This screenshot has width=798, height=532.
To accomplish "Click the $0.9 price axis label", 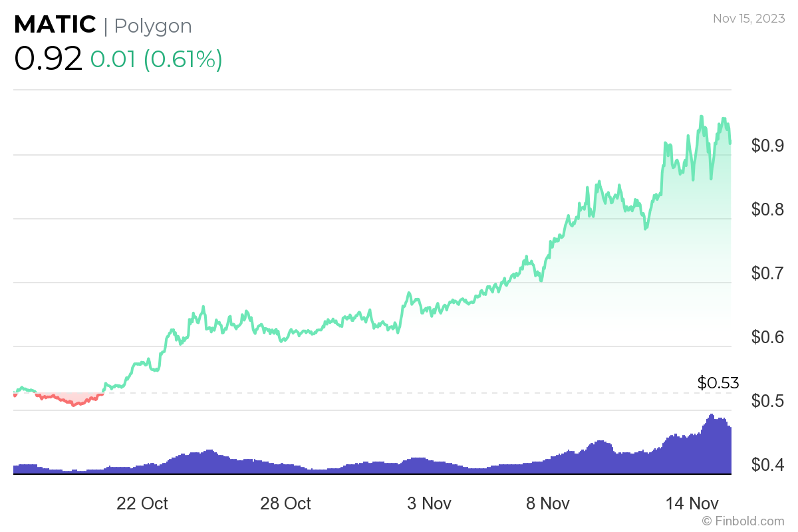I will coord(767,146).
